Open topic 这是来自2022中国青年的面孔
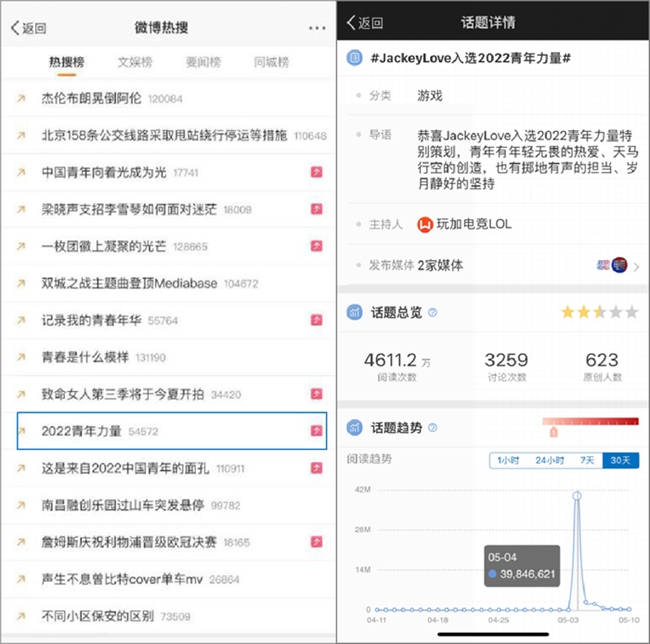The image size is (650, 644). click(168, 468)
